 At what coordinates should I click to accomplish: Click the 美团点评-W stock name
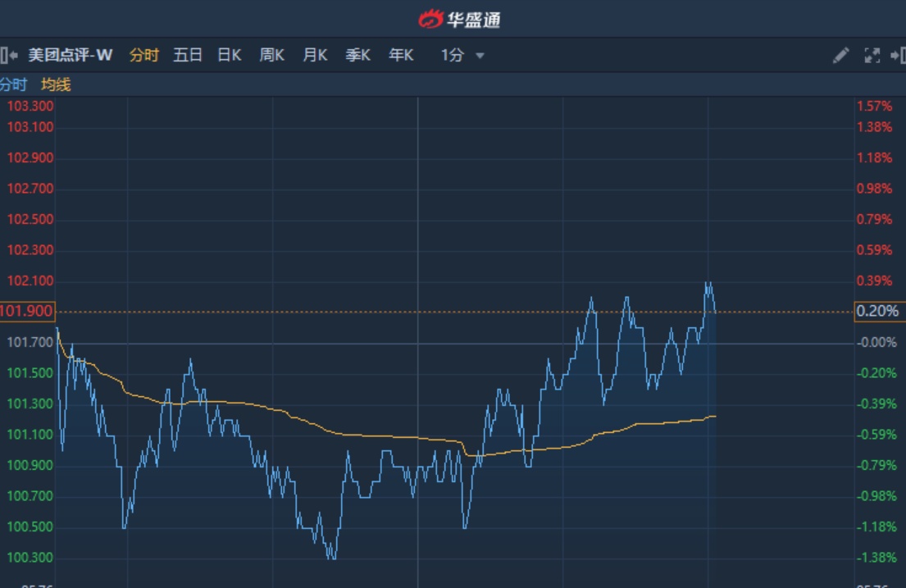pos(71,56)
